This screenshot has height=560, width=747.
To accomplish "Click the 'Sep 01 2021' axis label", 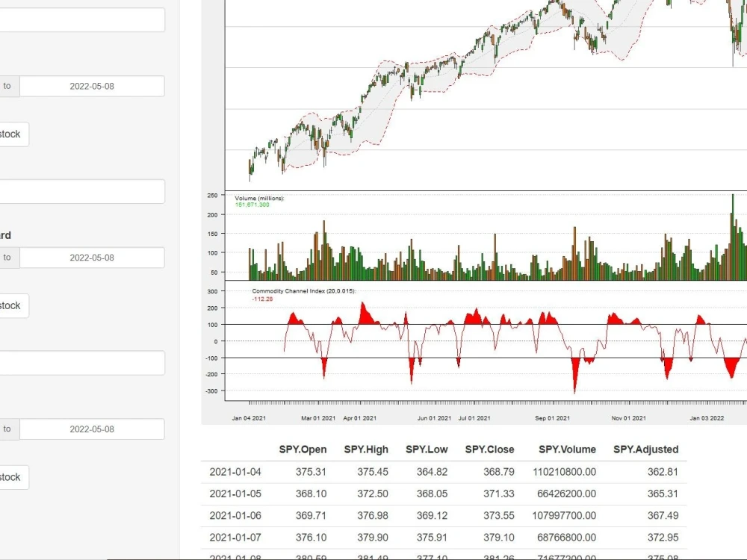I will 552,418.
